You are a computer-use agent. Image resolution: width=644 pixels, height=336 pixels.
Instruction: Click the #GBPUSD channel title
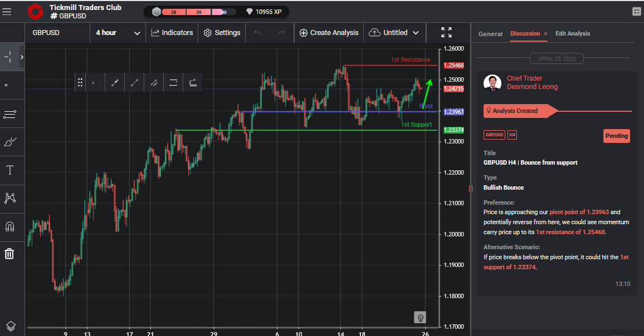click(68, 16)
